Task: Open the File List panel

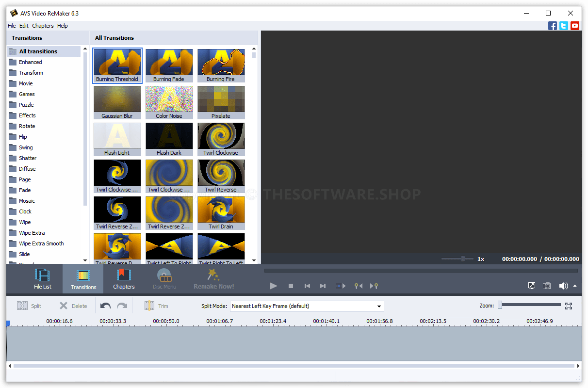Action: (42, 279)
